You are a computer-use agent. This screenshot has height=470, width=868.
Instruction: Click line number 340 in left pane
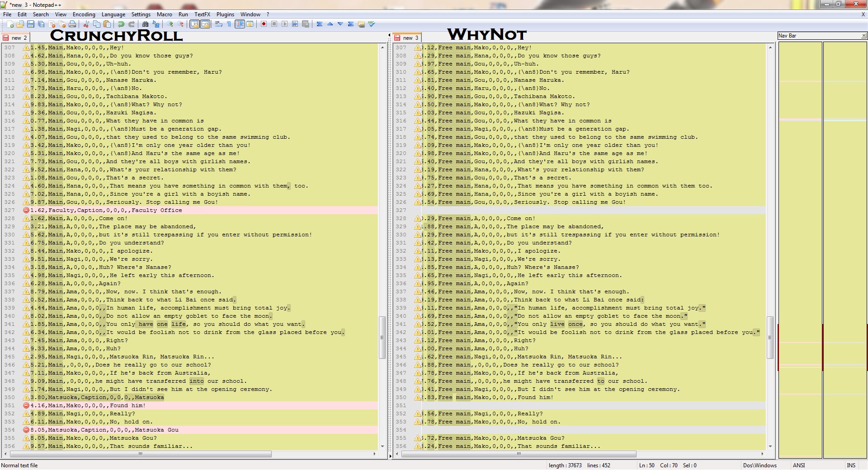coord(9,316)
